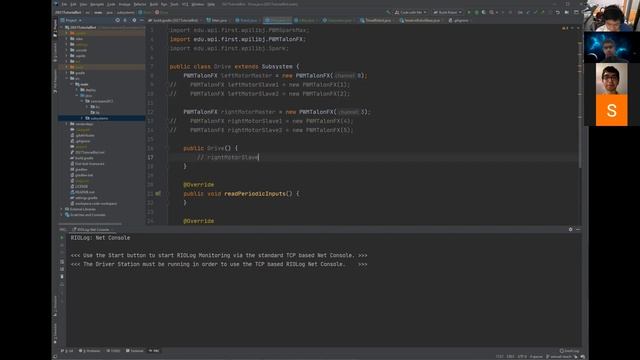Click the Expand All icon in the Project panel
Screen dimensions: 640x360
(x=125, y=20)
